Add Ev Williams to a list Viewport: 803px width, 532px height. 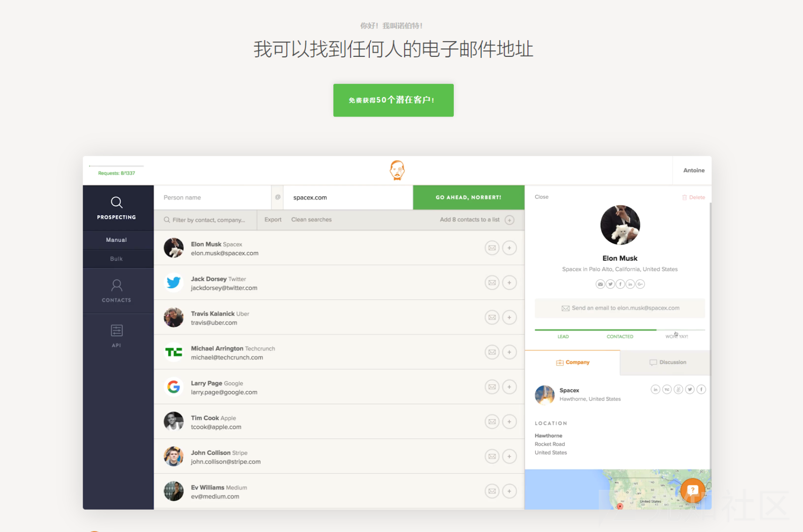pyautogui.click(x=509, y=491)
